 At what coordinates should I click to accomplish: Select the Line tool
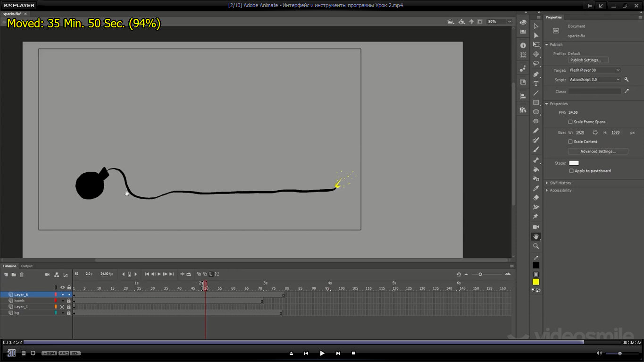pos(536,93)
